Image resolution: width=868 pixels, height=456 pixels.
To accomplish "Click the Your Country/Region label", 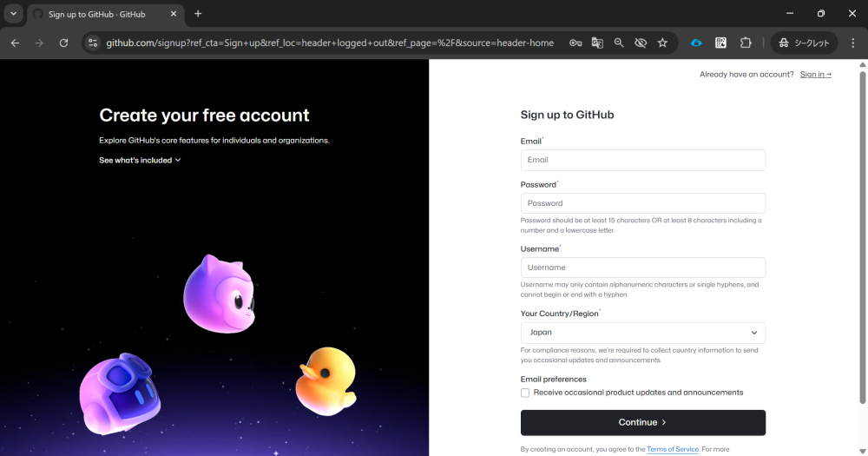I will [x=559, y=314].
